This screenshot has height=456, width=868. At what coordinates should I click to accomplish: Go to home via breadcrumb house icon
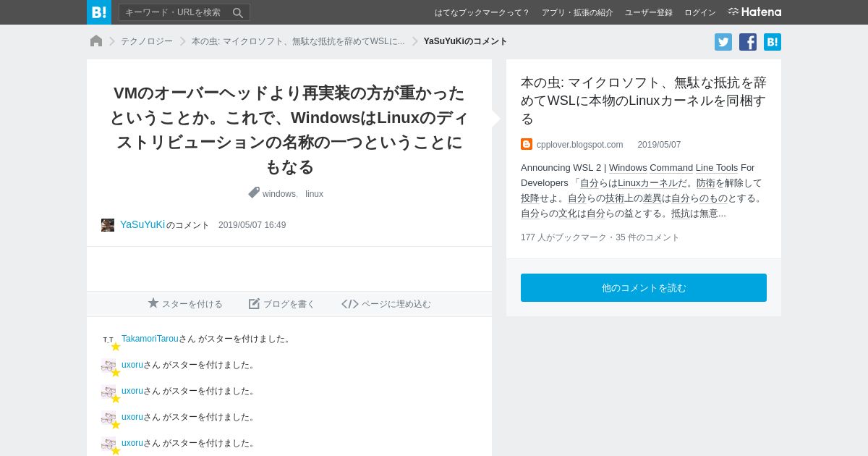point(96,41)
